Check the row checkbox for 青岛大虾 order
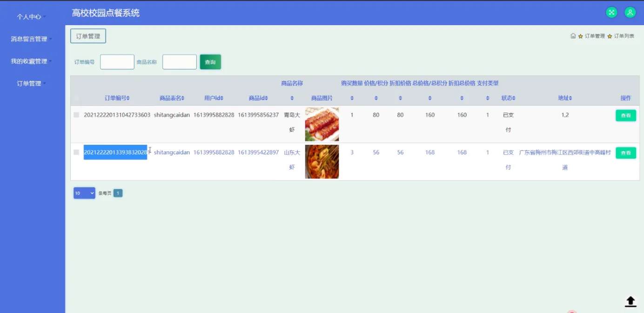The image size is (644, 313). (x=76, y=115)
